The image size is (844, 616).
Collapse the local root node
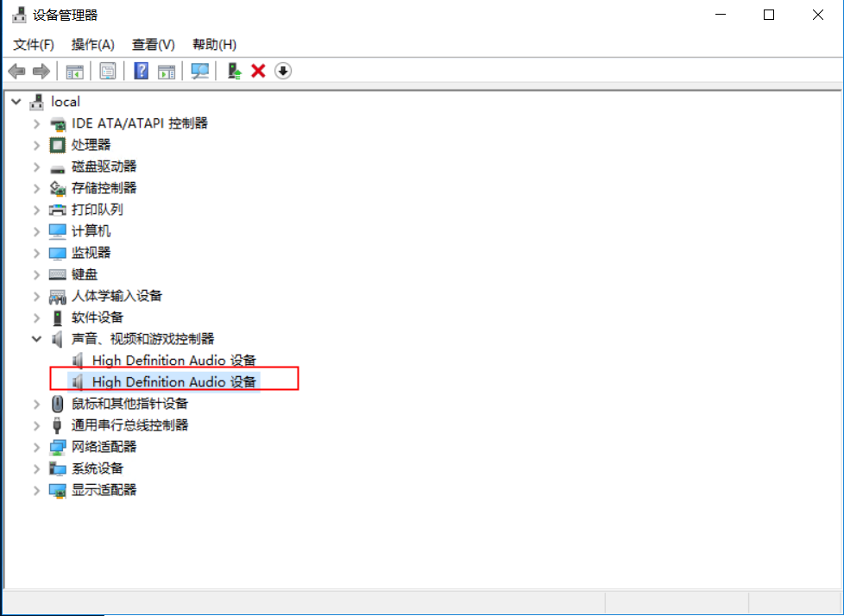(16, 101)
